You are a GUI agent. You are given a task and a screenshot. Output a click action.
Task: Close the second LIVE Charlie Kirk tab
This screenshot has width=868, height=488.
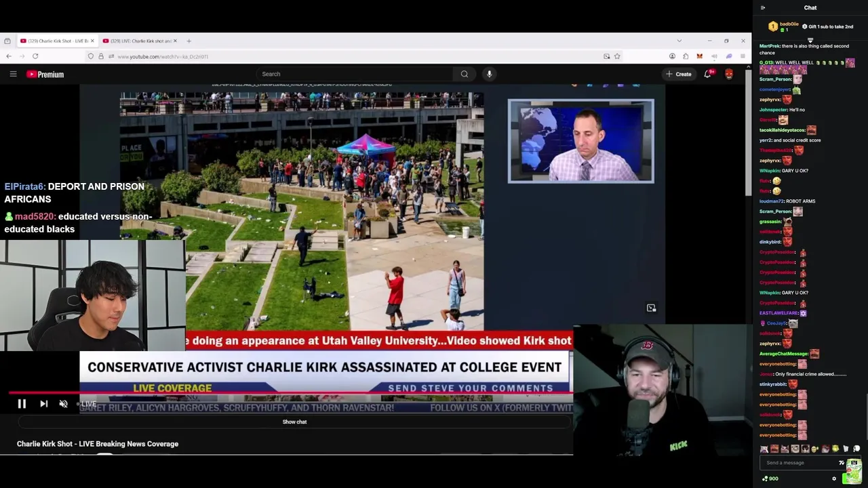(x=175, y=41)
